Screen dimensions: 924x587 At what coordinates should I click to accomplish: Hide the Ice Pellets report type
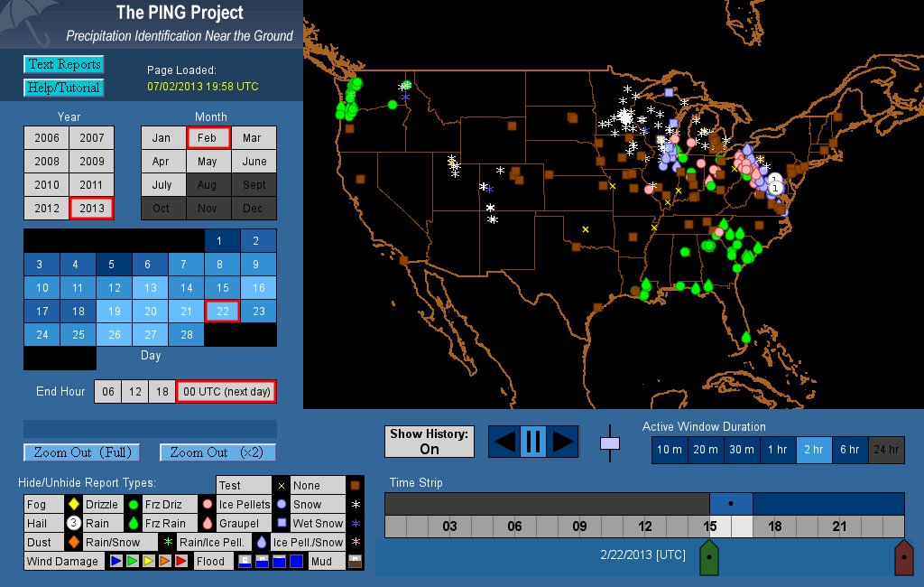[244, 505]
